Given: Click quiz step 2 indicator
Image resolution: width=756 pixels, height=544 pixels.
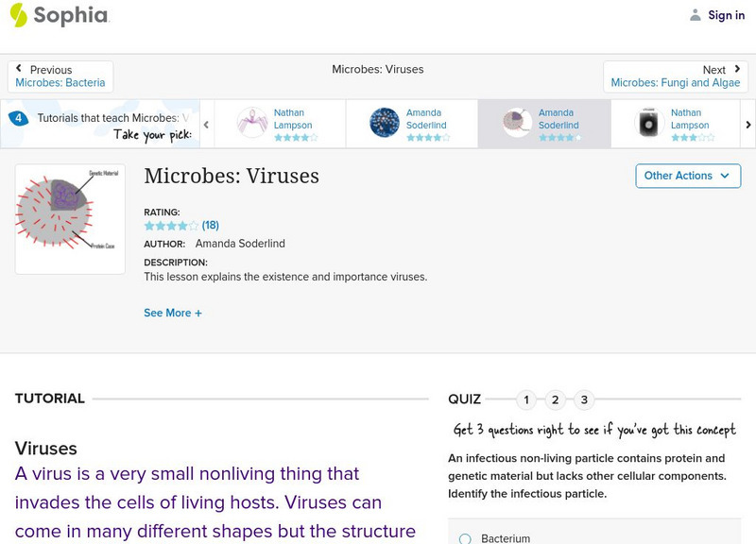Looking at the screenshot, I should coord(554,399).
